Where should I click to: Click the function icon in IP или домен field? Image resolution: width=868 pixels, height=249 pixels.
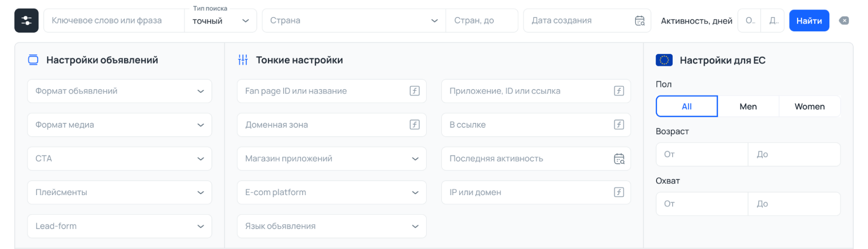point(619,192)
